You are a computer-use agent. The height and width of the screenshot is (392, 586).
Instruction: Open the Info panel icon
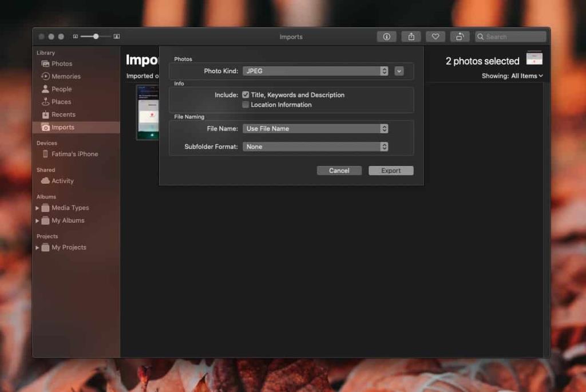386,36
